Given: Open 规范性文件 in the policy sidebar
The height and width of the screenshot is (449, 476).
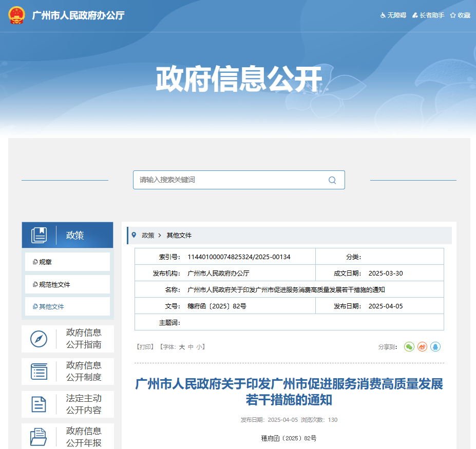Looking at the screenshot, I should (67, 284).
